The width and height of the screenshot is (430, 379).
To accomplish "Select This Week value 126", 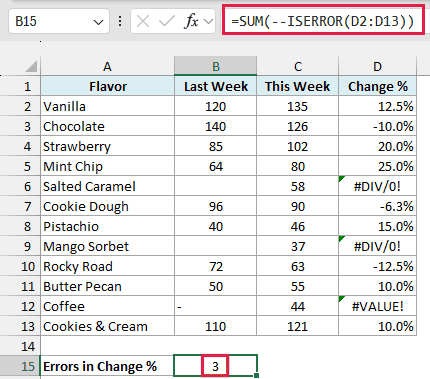I will (x=298, y=126).
